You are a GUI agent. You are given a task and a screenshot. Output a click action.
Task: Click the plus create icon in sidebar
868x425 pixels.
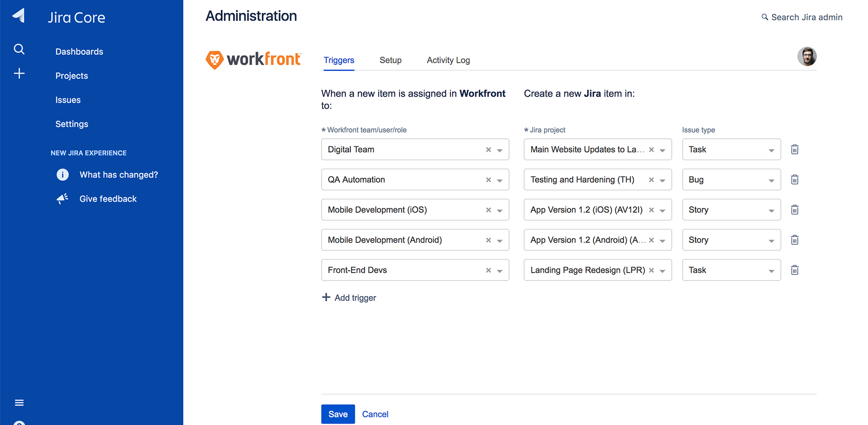coord(19,73)
